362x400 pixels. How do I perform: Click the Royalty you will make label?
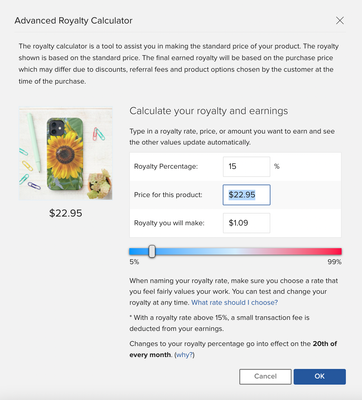tap(169, 223)
